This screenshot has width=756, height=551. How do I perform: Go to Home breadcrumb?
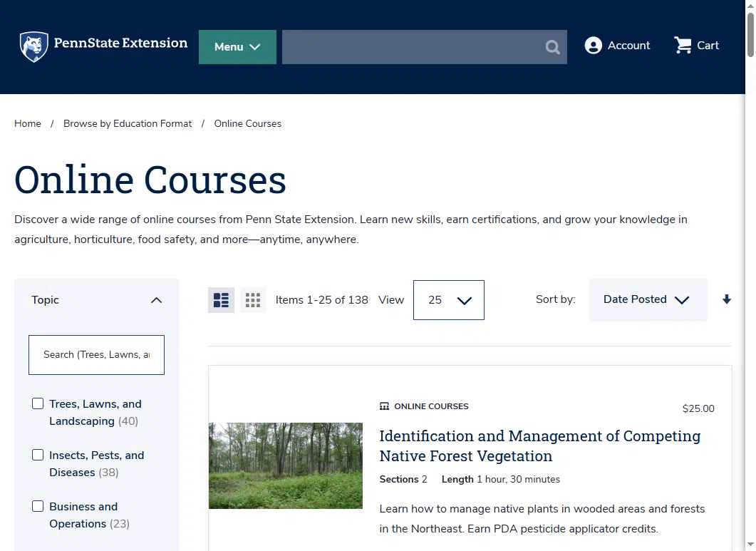click(28, 123)
